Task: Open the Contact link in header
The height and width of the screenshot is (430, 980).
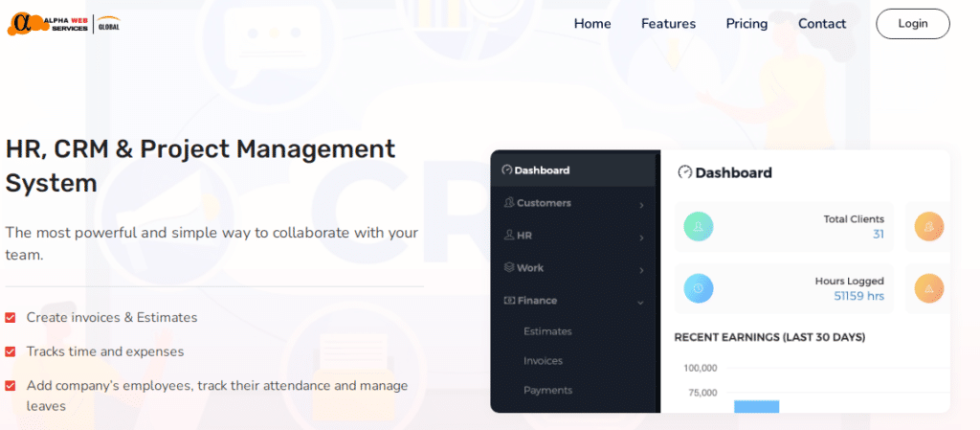Action: point(822,24)
